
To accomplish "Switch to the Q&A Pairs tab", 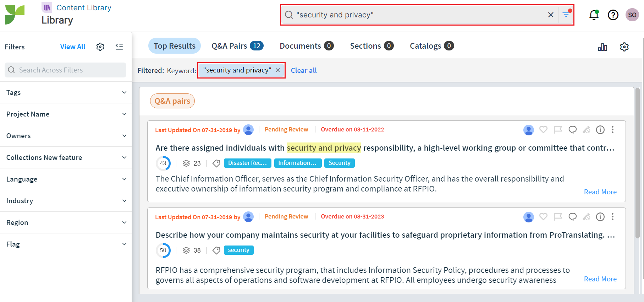I will 237,46.
